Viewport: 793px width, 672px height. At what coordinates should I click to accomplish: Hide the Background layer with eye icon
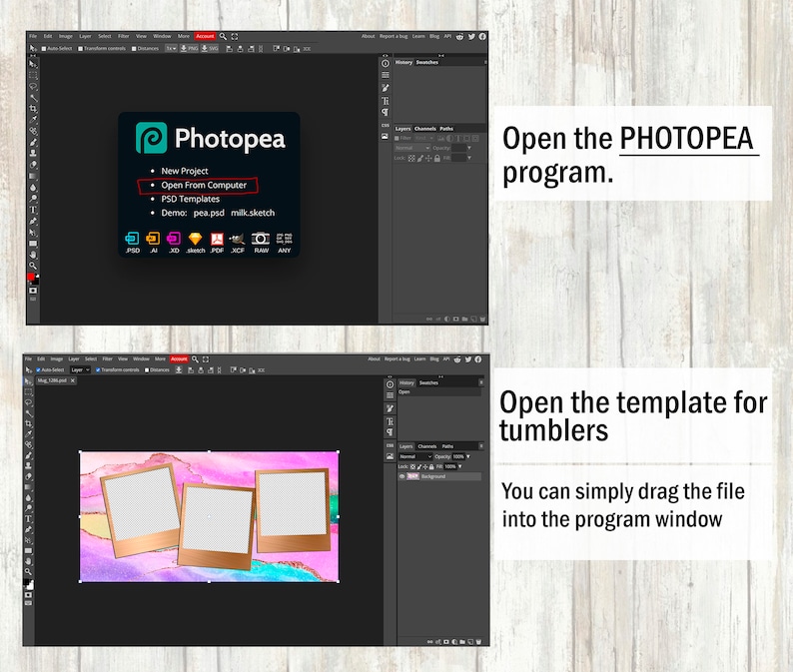[x=402, y=476]
